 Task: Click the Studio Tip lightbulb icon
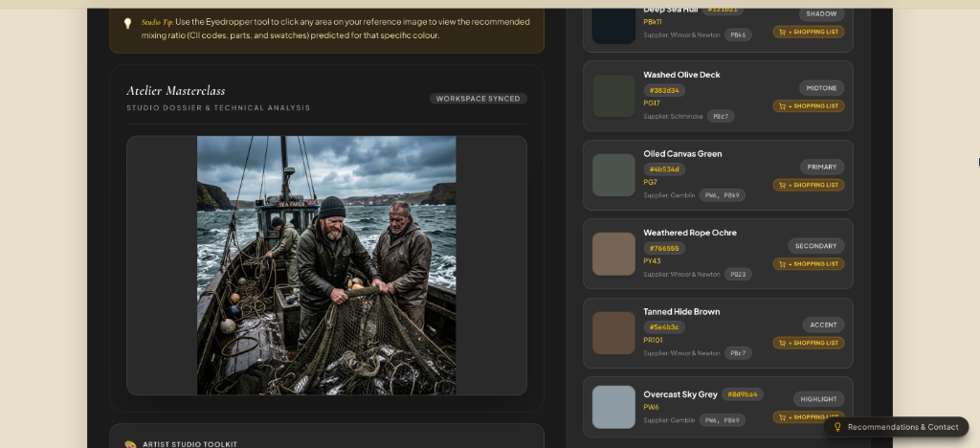(x=127, y=24)
